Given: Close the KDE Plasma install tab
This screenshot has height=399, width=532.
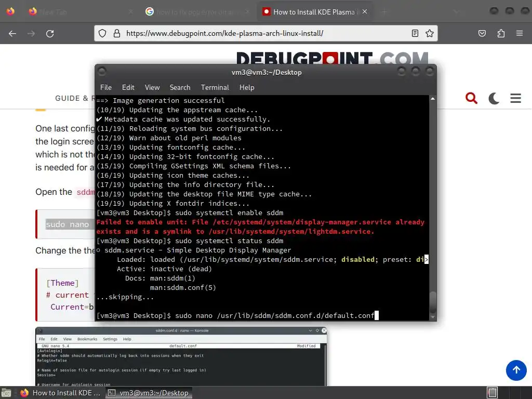Looking at the screenshot, I should click(365, 11).
